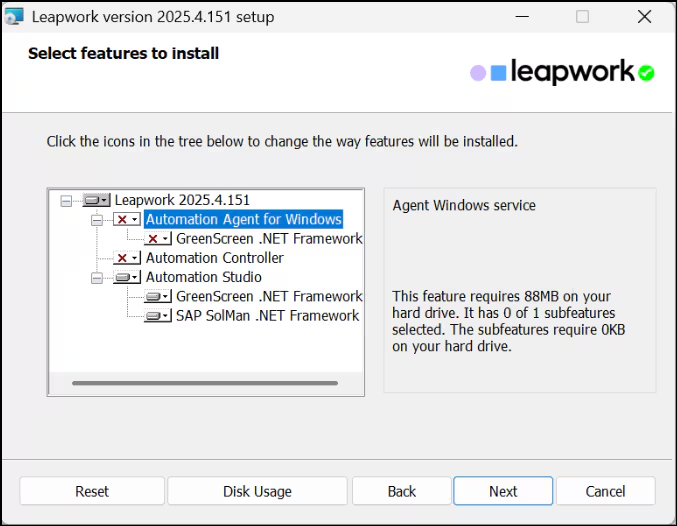This screenshot has width=678, height=526.
Task: Click the Leapwork 2025.4.151 root feature drive icon
Action: point(96,200)
